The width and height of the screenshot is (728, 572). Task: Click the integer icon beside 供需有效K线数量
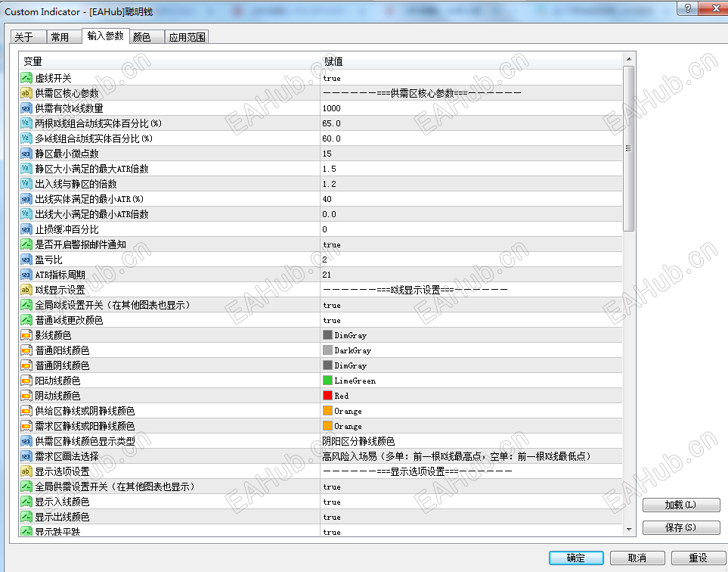[x=26, y=108]
